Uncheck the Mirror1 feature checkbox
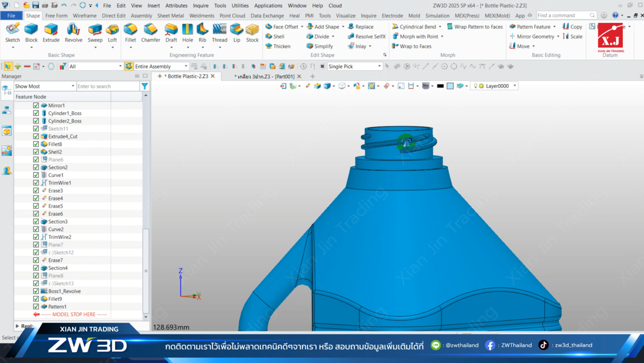 (36, 105)
